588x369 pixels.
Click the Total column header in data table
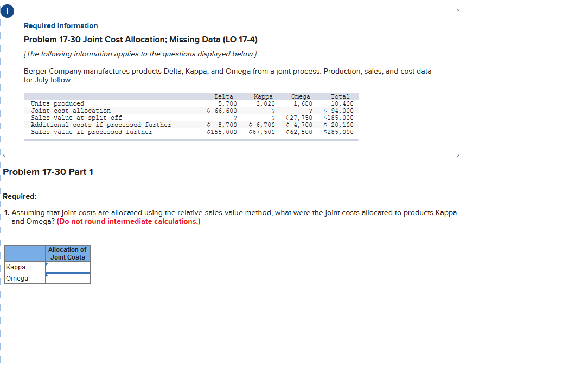[x=340, y=96]
